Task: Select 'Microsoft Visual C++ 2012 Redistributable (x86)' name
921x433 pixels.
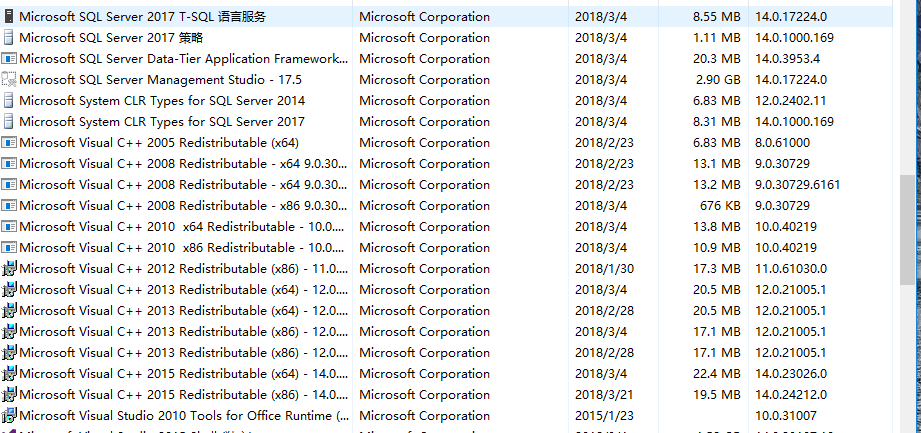Action: click(x=184, y=269)
